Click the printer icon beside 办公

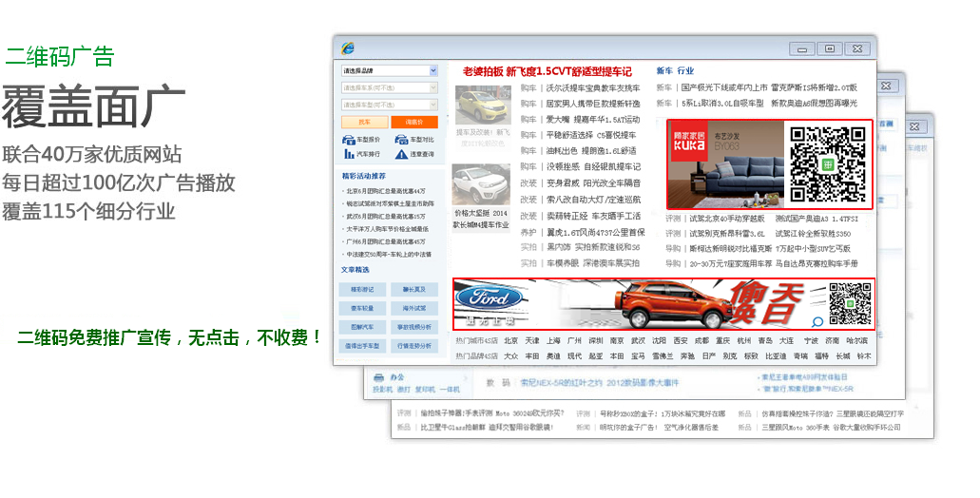coord(378,377)
